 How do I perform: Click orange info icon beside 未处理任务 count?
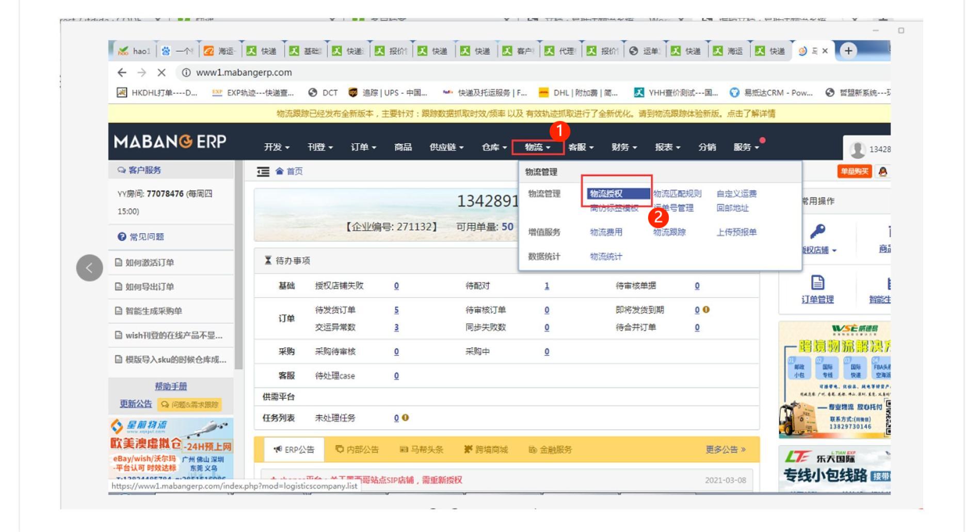point(406,418)
